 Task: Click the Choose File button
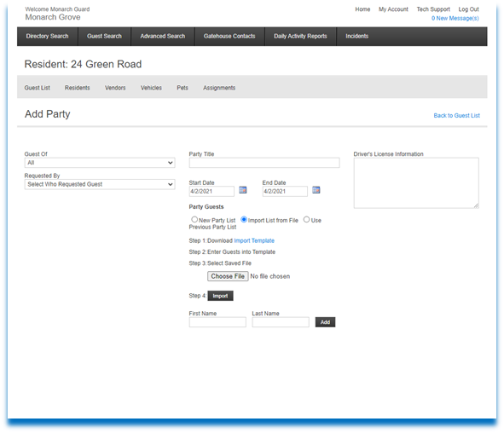coord(228,276)
